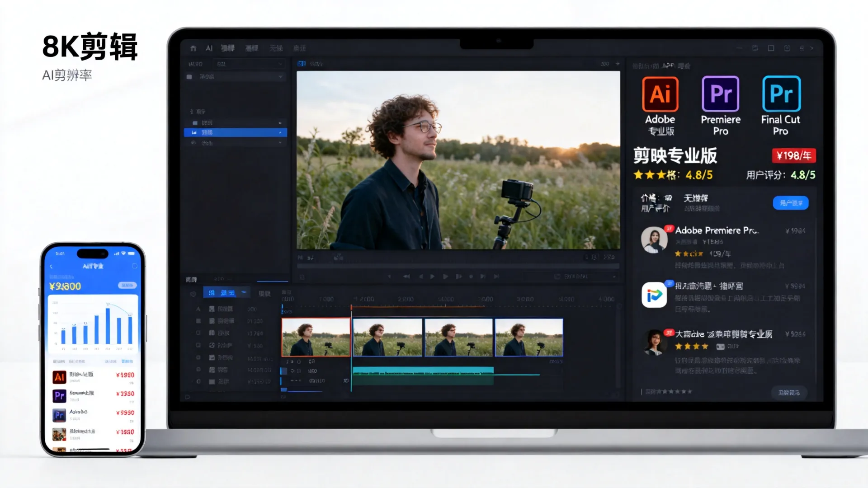Image resolution: width=868 pixels, height=488 pixels.
Task: Click the small square icon left of playback controls
Action: pyautogui.click(x=302, y=277)
